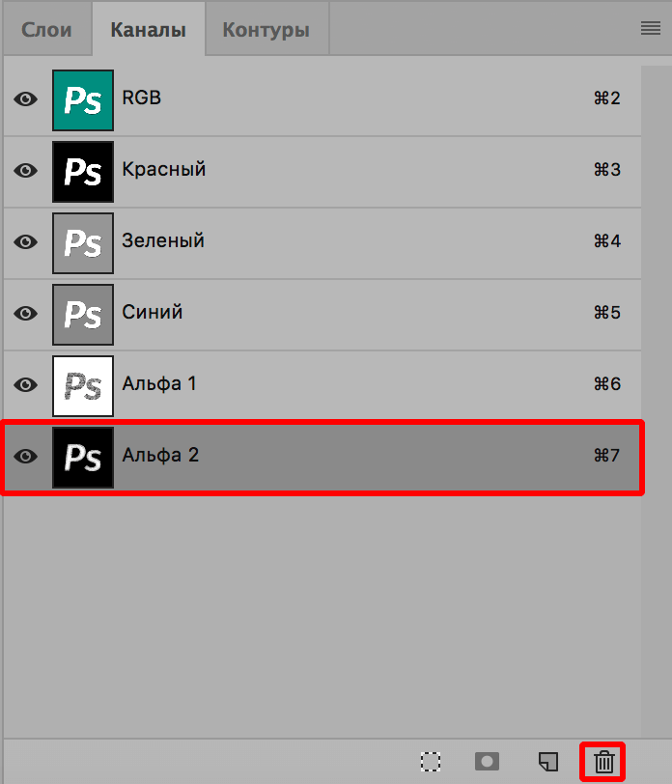
Task: Hide the Альфа 2 channel
Action: point(26,454)
